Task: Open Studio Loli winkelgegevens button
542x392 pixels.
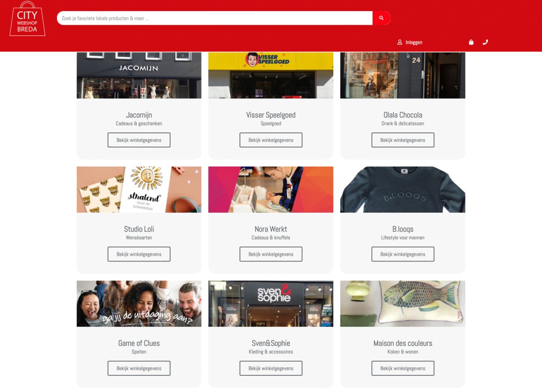Action: [139, 254]
